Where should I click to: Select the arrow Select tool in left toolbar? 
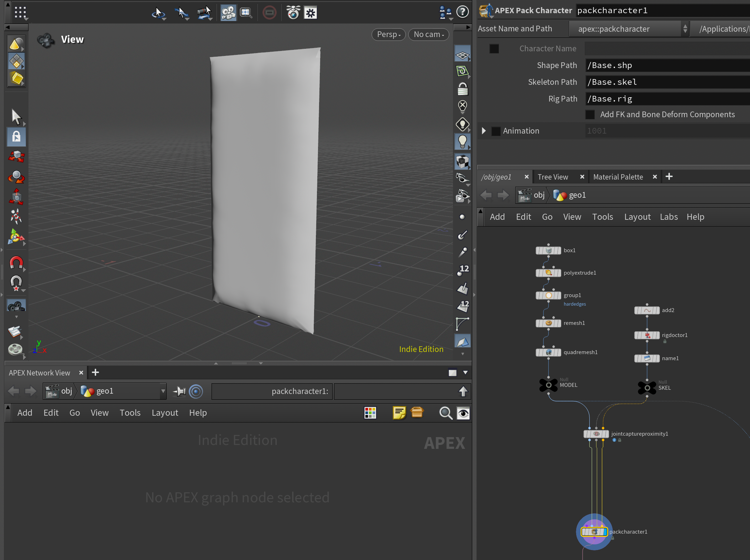pyautogui.click(x=16, y=116)
